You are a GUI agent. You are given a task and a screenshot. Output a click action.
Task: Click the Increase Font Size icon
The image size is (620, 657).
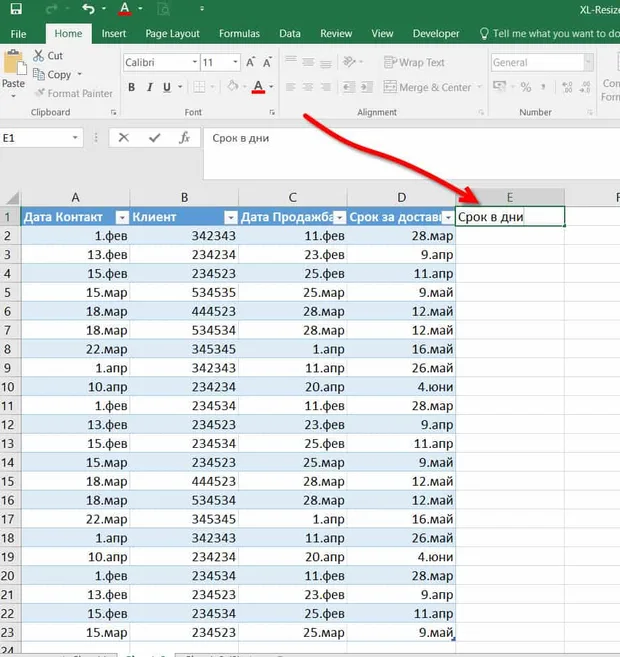[251, 62]
